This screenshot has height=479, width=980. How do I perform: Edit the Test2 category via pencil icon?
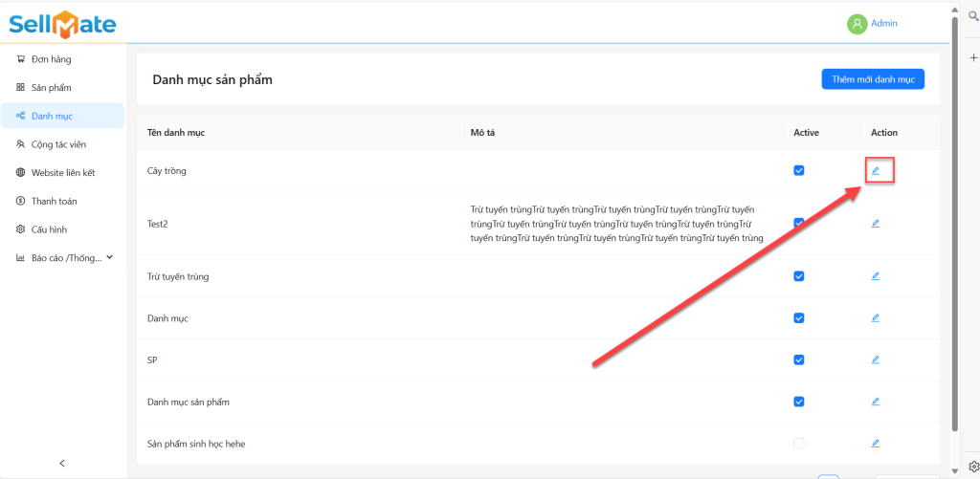pyautogui.click(x=875, y=223)
